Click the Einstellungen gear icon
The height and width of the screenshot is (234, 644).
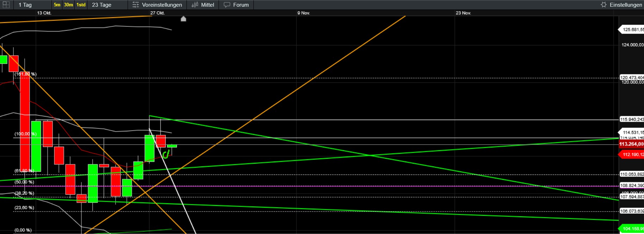tap(604, 5)
